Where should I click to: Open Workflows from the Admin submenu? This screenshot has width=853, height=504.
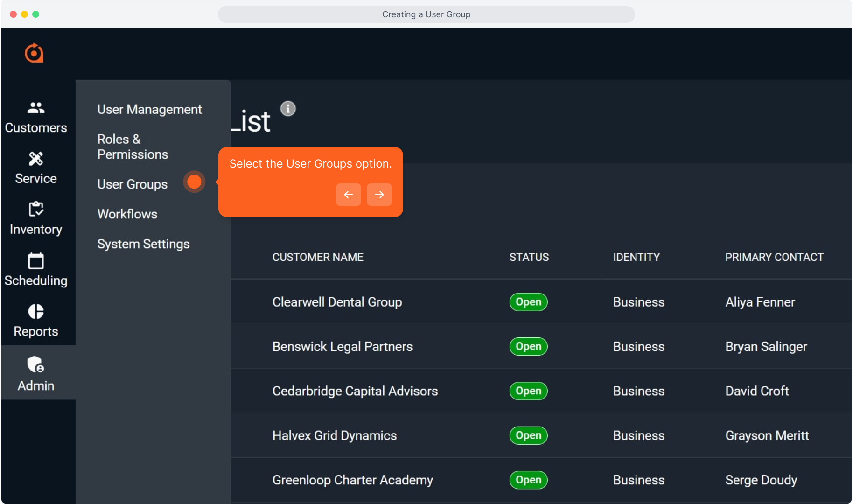(127, 214)
